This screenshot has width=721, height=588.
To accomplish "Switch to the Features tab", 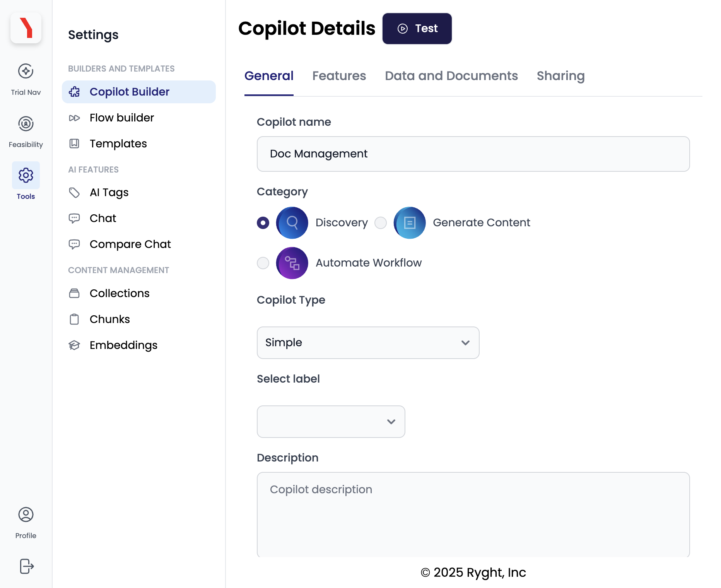I will pyautogui.click(x=339, y=76).
